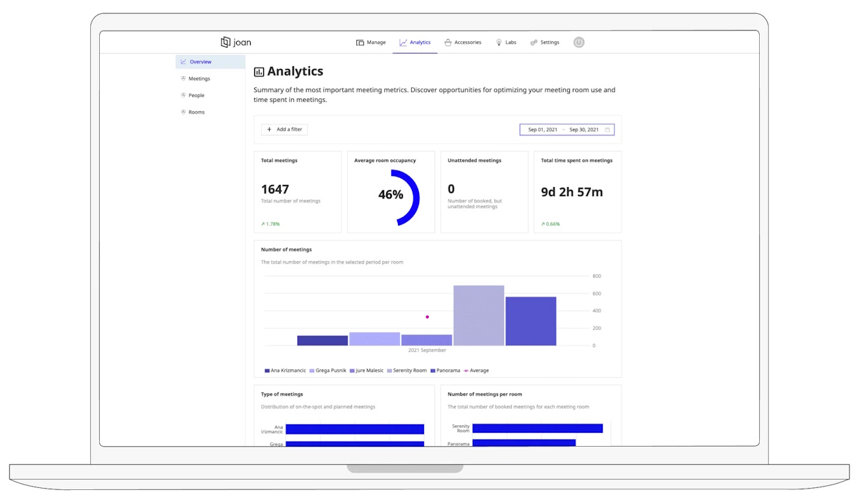Screen dimensions: 859x504
Task: Click the Meetings sidebar icon
Action: pos(184,78)
